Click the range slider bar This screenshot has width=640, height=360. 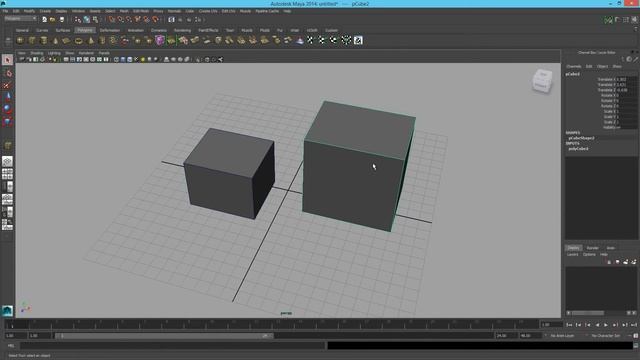(x=164, y=336)
